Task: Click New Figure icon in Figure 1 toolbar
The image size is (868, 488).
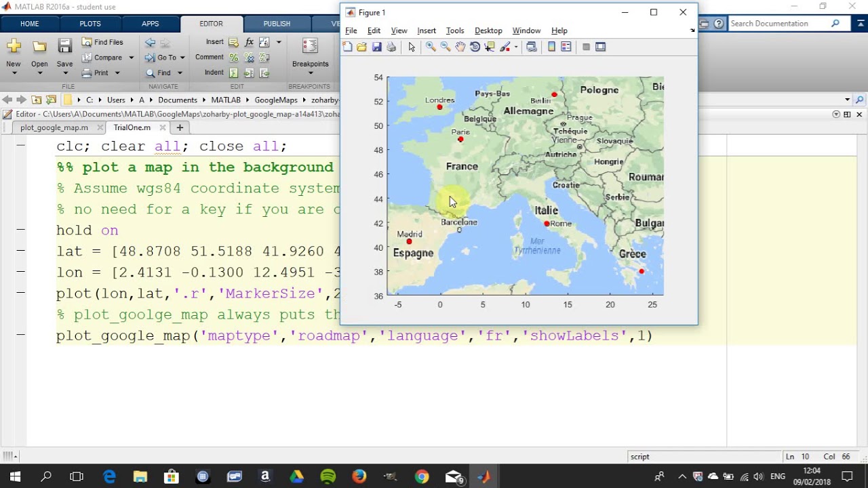Action: (x=348, y=47)
